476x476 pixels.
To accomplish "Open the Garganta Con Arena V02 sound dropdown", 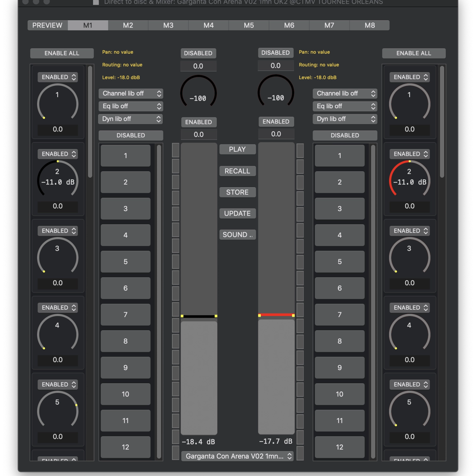I will pyautogui.click(x=237, y=456).
